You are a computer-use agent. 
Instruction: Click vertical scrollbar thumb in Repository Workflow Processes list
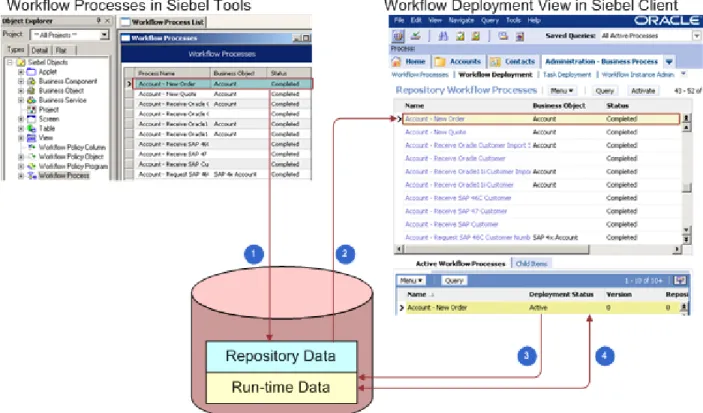coord(686,187)
